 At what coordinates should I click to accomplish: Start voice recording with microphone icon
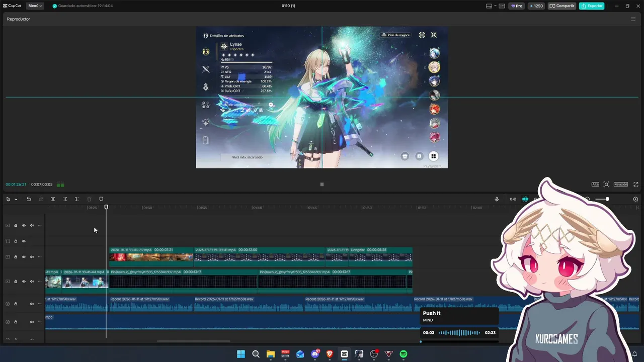pos(497,199)
